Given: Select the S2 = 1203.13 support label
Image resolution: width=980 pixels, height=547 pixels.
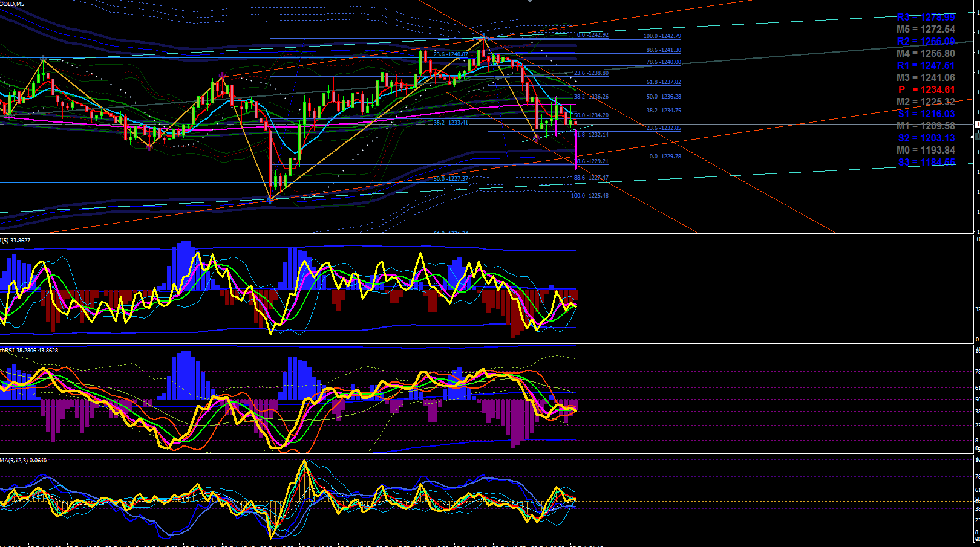Looking at the screenshot, I should 926,138.
